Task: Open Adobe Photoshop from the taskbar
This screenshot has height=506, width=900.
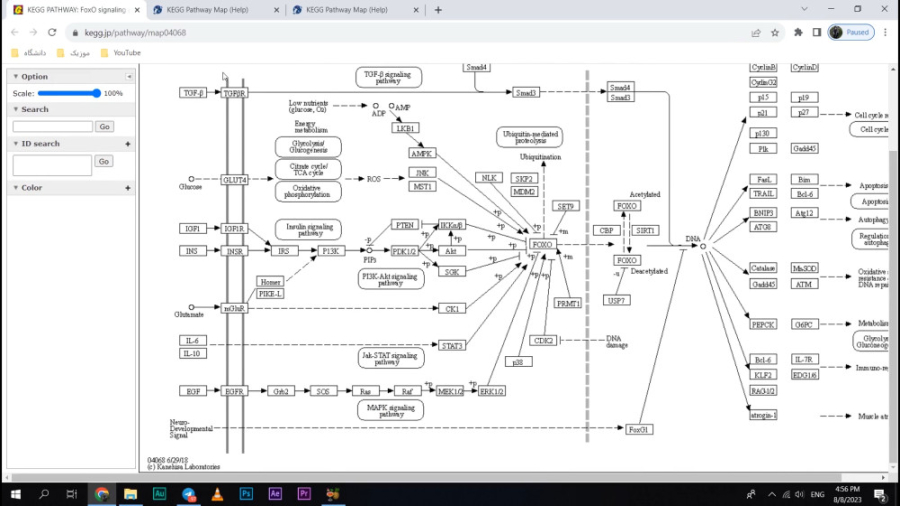Action: click(246, 494)
